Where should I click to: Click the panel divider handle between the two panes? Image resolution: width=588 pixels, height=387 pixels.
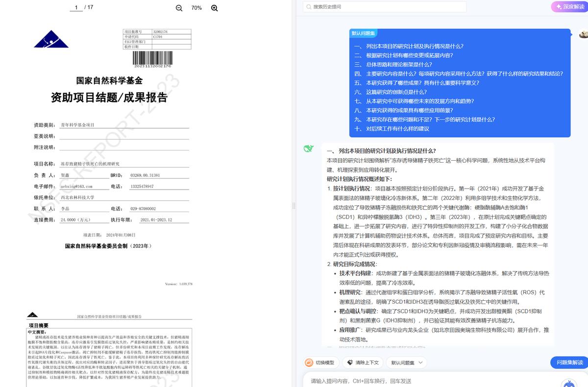[294, 204]
